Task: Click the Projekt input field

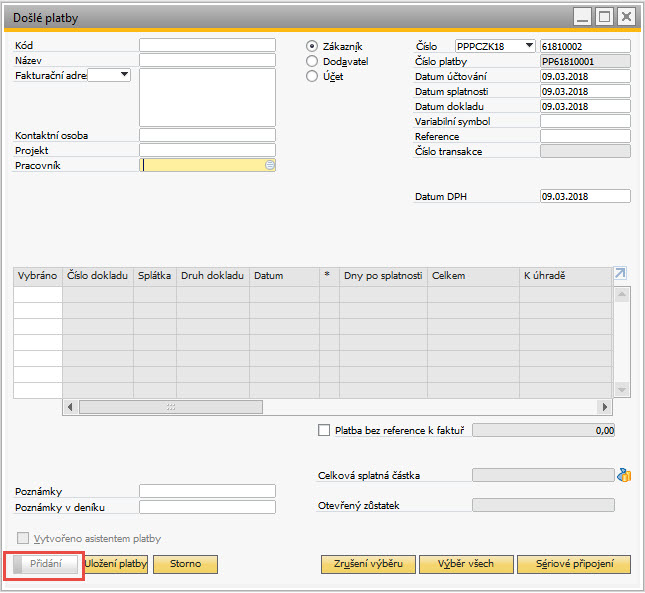Action: [x=207, y=150]
